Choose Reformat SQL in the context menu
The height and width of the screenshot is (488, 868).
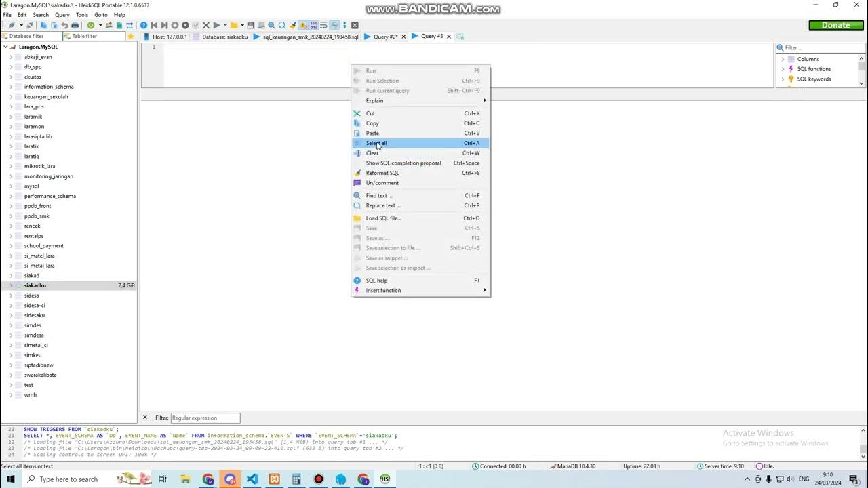click(420, 173)
